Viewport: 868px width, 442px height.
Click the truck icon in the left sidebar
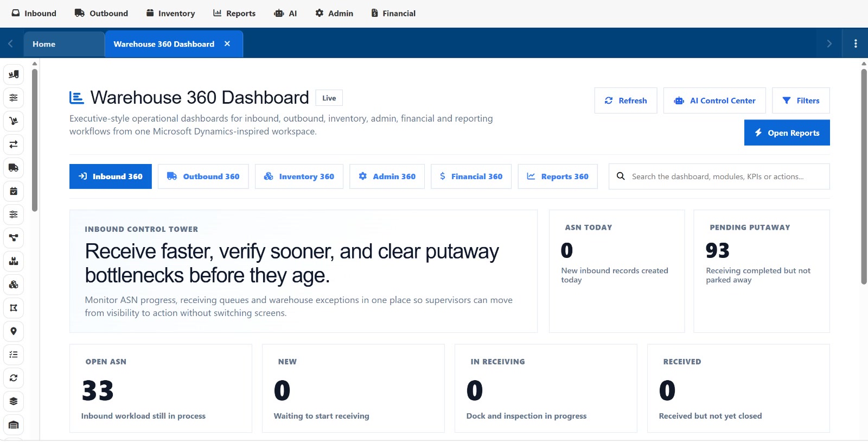14,168
